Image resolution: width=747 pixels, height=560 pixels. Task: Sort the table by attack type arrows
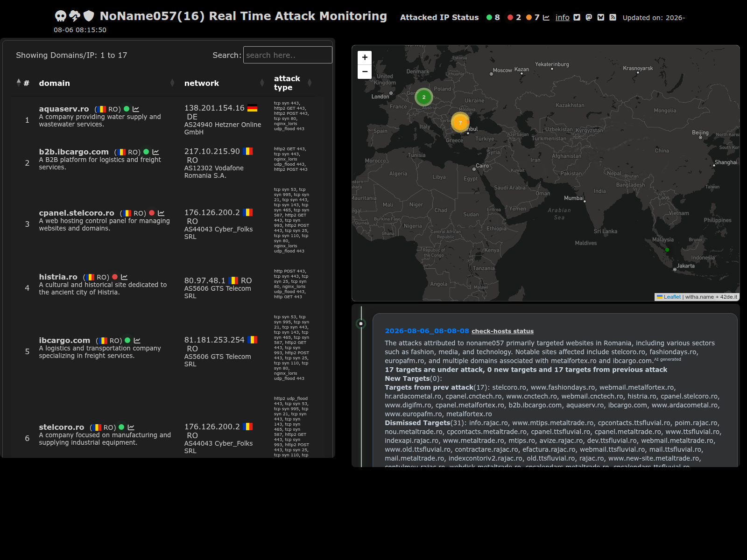click(310, 83)
